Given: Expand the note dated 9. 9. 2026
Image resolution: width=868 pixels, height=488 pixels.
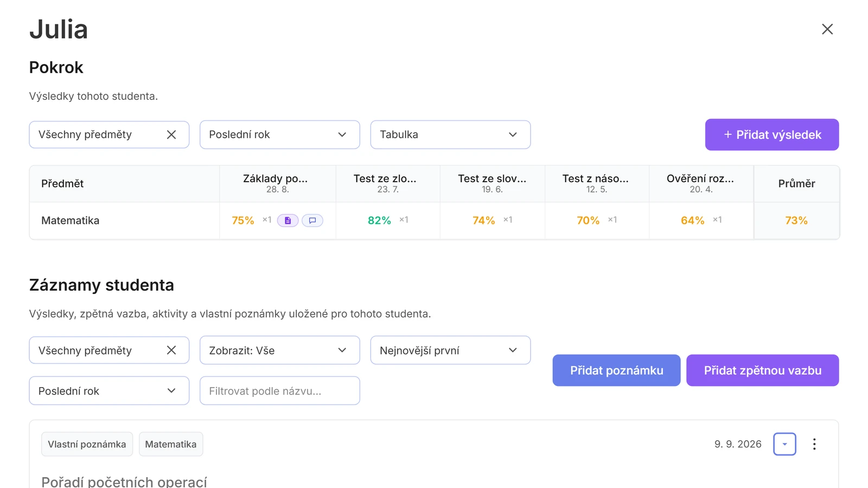Looking at the screenshot, I should (x=784, y=444).
